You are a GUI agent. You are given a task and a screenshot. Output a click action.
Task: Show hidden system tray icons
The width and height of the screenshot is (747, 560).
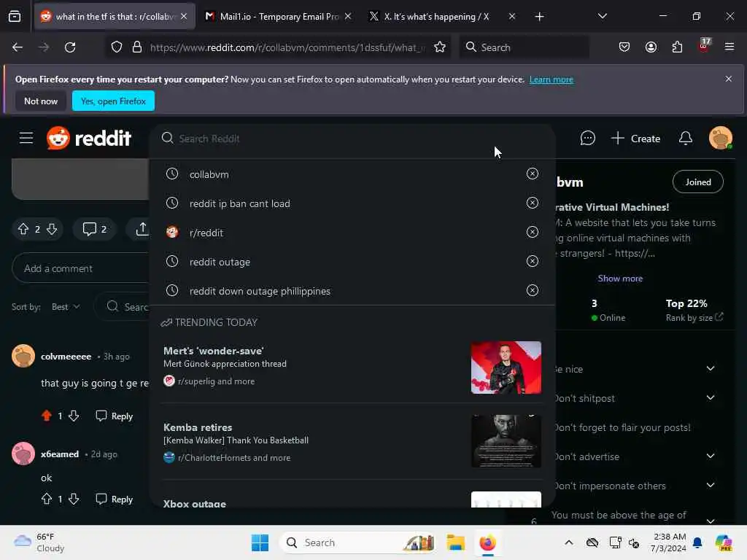point(569,542)
